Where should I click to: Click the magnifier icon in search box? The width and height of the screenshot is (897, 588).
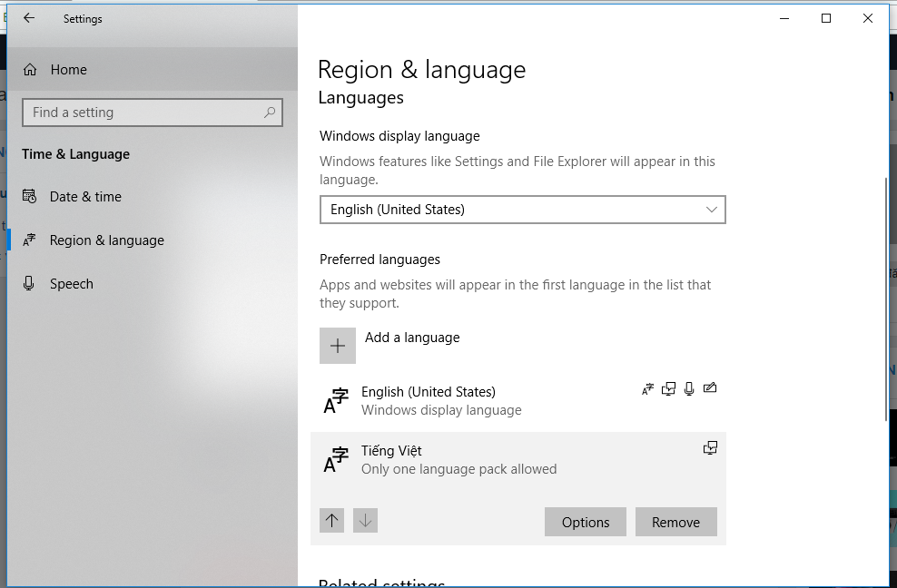coord(270,113)
